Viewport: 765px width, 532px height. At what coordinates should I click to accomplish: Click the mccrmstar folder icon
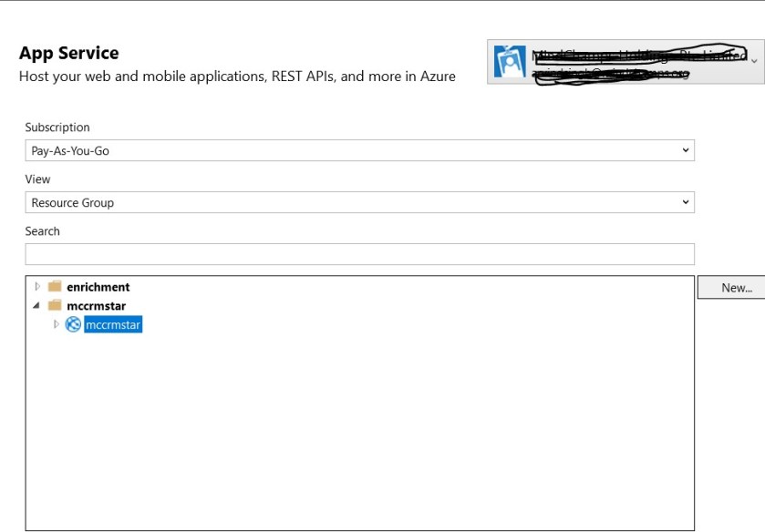(55, 305)
